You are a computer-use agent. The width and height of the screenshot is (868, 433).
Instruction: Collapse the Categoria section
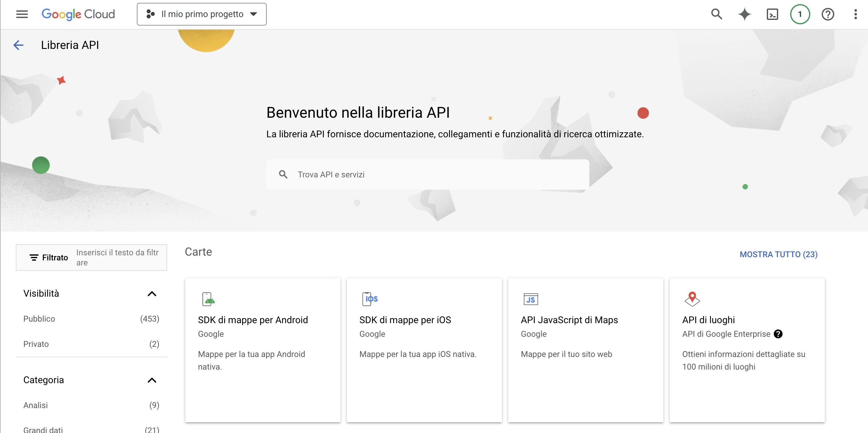click(152, 380)
